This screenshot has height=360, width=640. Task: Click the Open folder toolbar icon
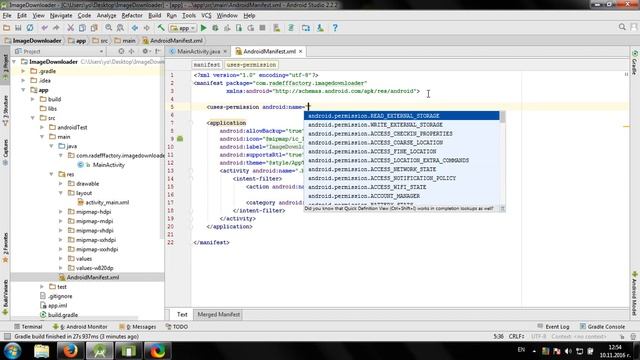[x=7, y=28]
